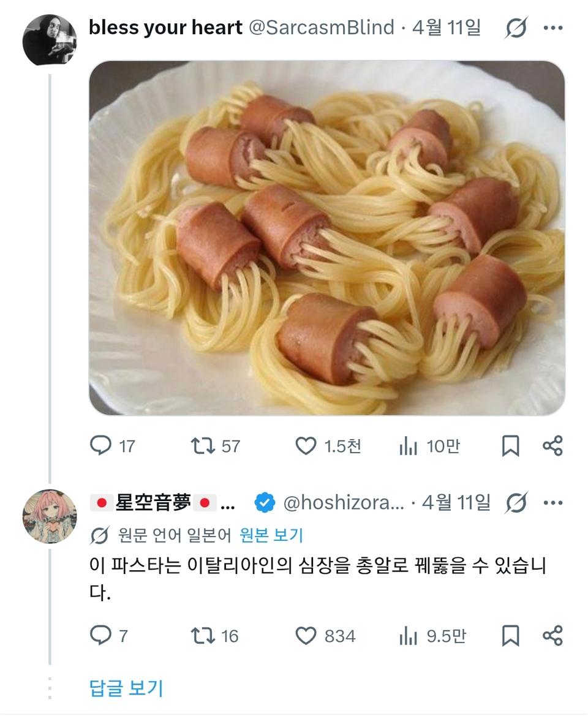Like the spaghetti hot dog tweet
The width and height of the screenshot is (588, 716).
(x=306, y=446)
